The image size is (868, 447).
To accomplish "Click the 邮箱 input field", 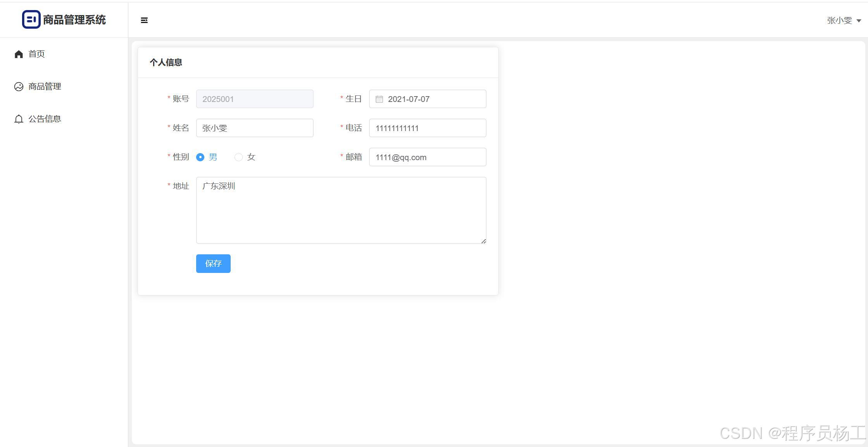I will [x=428, y=157].
